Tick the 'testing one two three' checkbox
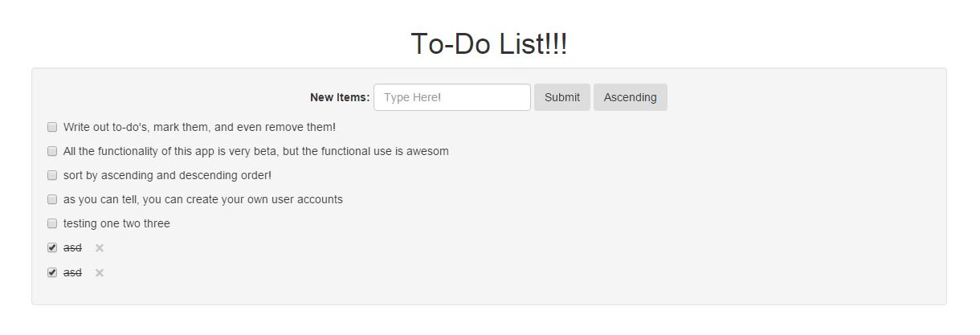 52,223
